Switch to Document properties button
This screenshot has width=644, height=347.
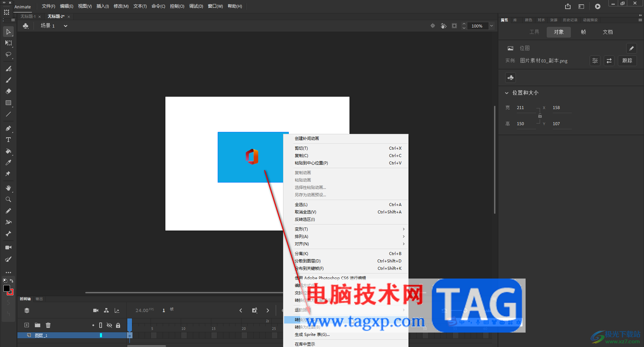pos(608,32)
